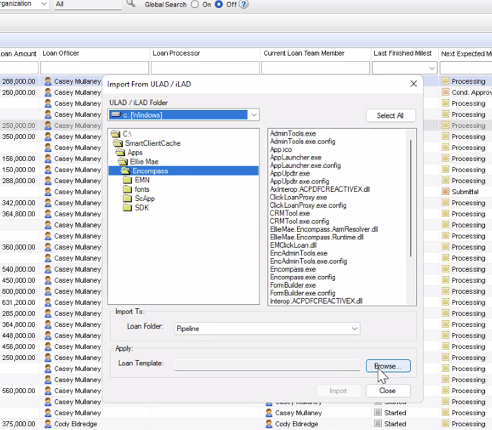Click Cody Eldredge loan officer user icon

tap(48, 424)
